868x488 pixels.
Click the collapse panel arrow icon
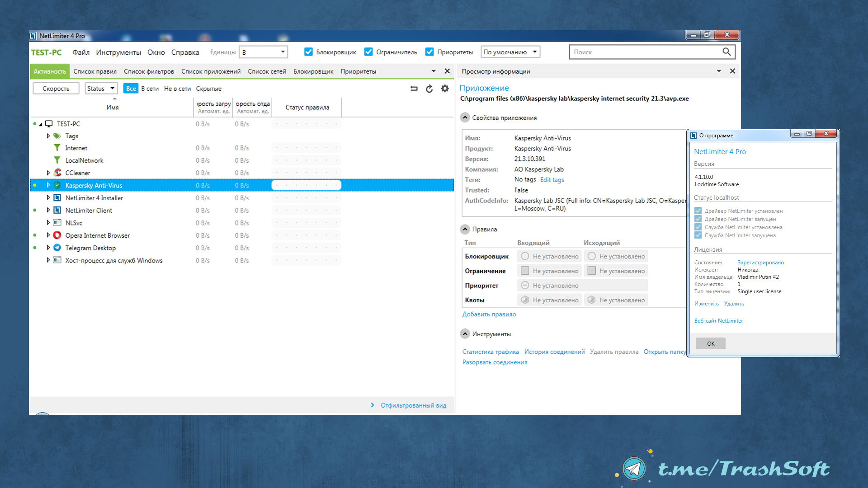click(x=720, y=71)
